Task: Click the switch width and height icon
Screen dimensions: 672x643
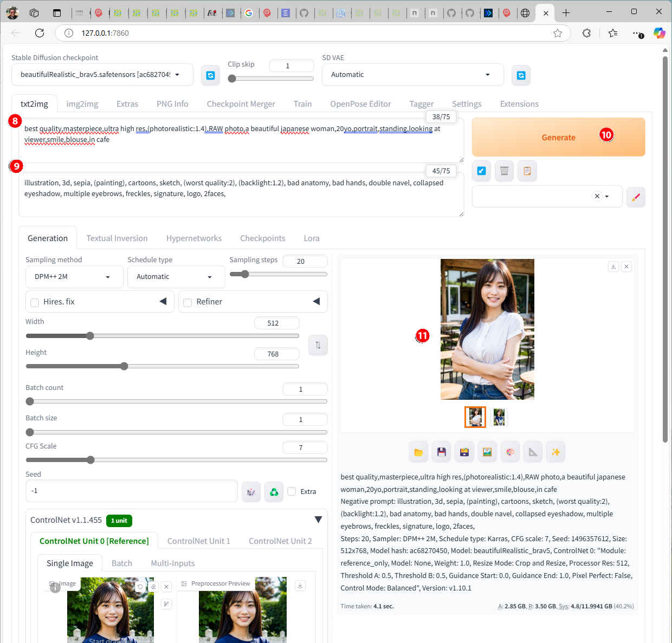Action: coord(318,345)
